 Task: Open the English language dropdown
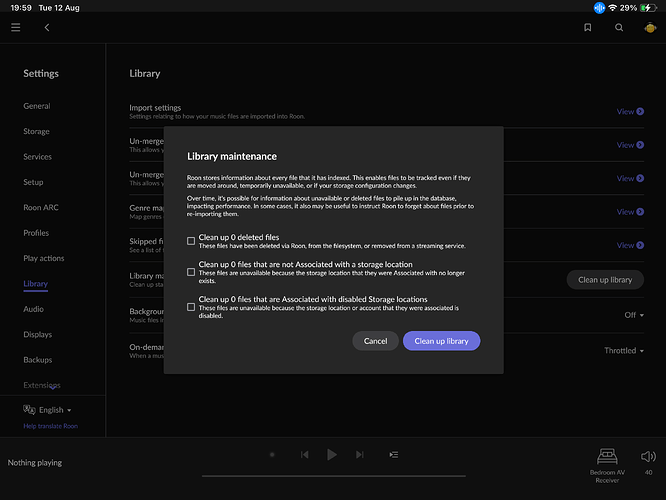pos(48,410)
